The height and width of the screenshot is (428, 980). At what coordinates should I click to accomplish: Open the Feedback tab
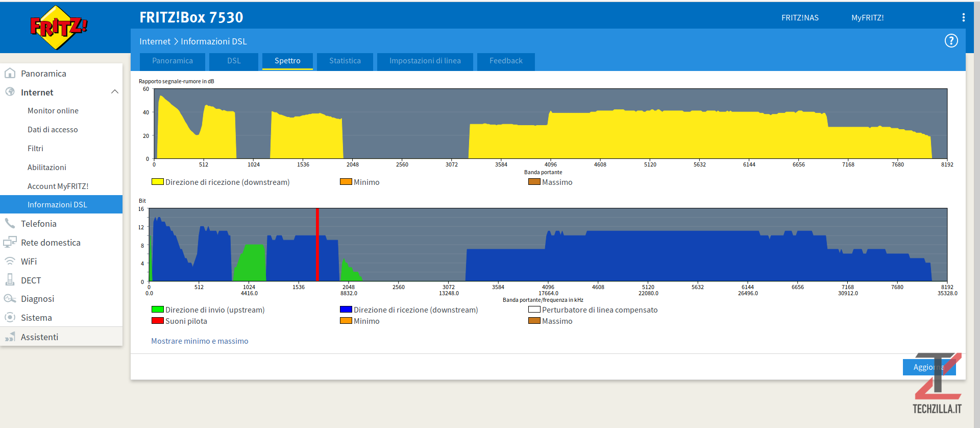pyautogui.click(x=506, y=61)
